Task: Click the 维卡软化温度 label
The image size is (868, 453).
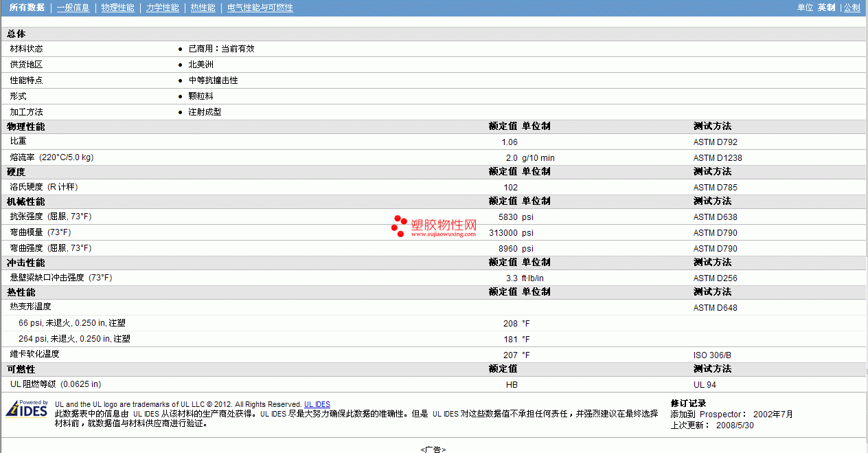Action: pos(34,354)
